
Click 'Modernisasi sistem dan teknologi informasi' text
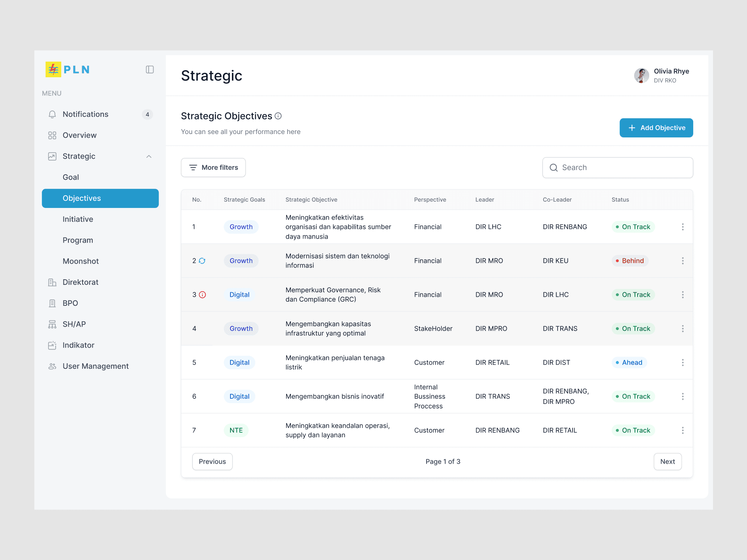click(x=337, y=261)
